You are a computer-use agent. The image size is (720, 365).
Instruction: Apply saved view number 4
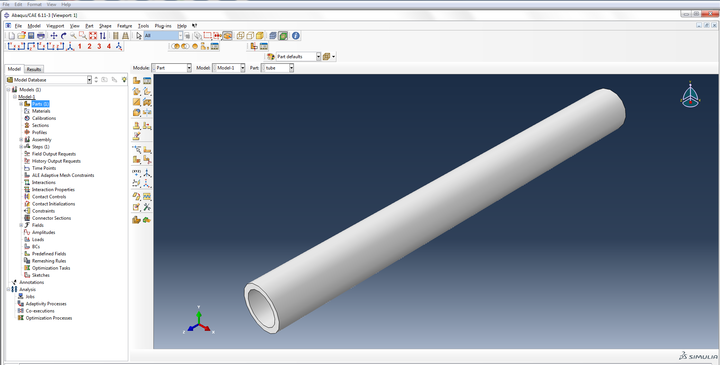pyautogui.click(x=109, y=46)
